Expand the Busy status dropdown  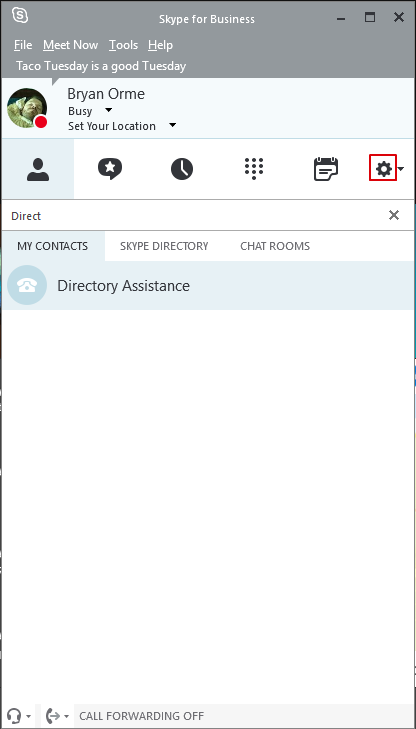[108, 110]
